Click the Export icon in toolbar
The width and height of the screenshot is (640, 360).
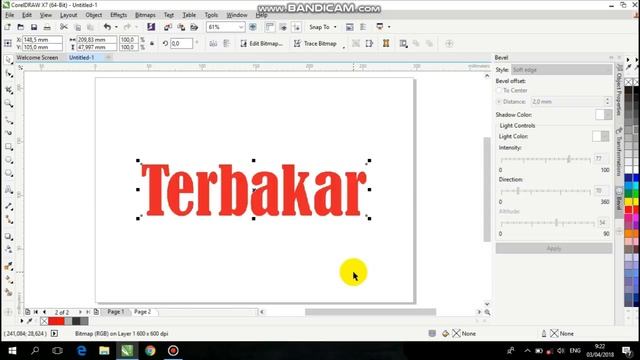pyautogui.click(x=181, y=27)
